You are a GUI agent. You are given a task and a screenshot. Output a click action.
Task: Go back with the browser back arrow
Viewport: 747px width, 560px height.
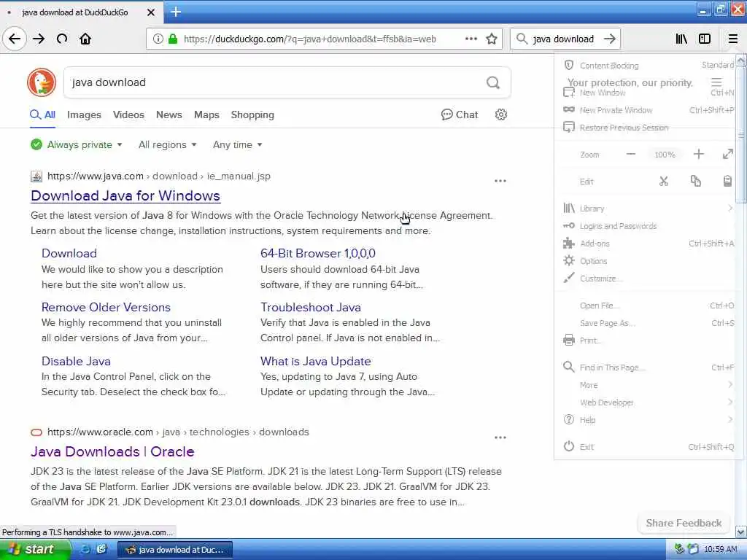point(15,39)
